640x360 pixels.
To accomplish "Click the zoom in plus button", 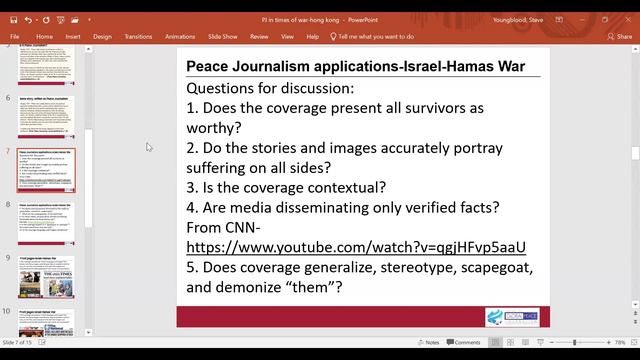I will tap(609, 342).
